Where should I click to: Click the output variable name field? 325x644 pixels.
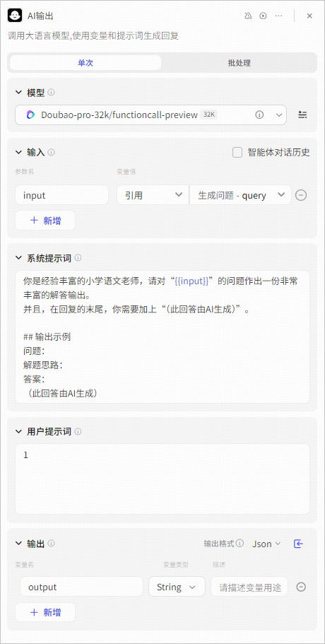[82, 587]
